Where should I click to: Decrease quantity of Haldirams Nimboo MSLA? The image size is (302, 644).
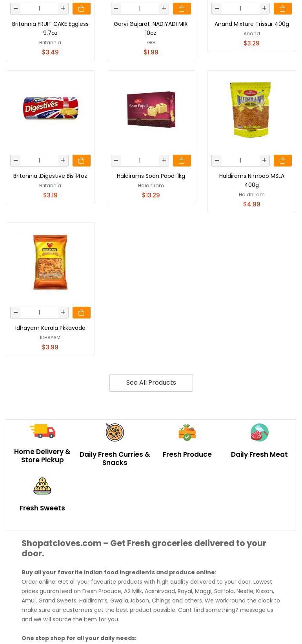point(217,161)
